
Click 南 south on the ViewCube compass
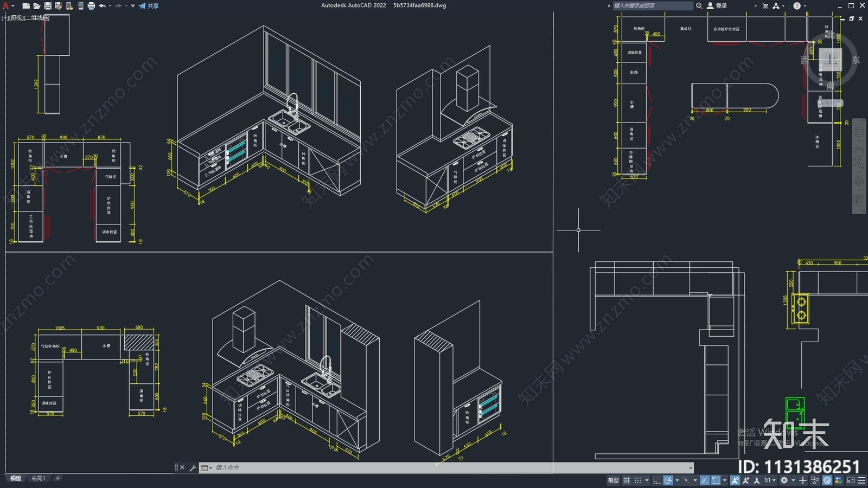pyautogui.click(x=830, y=86)
